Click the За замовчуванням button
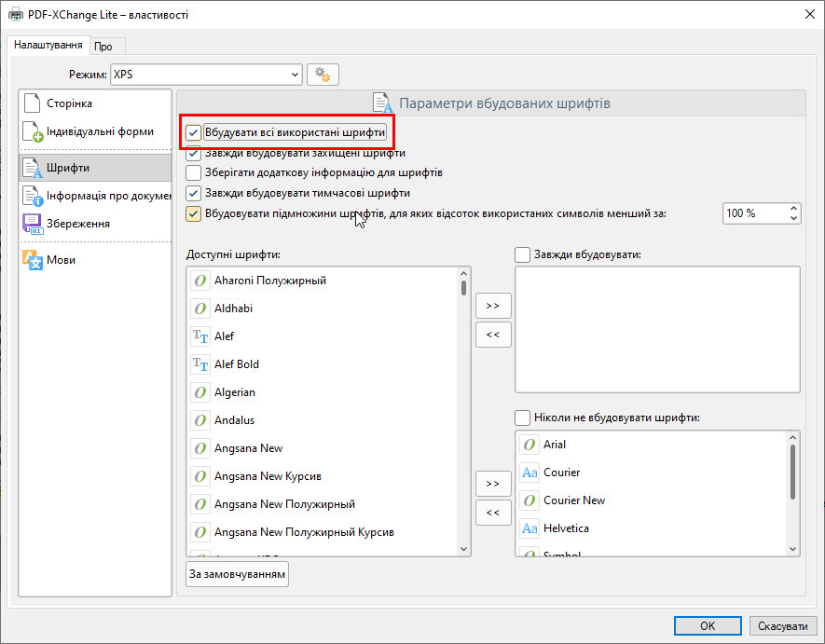 coord(238,574)
